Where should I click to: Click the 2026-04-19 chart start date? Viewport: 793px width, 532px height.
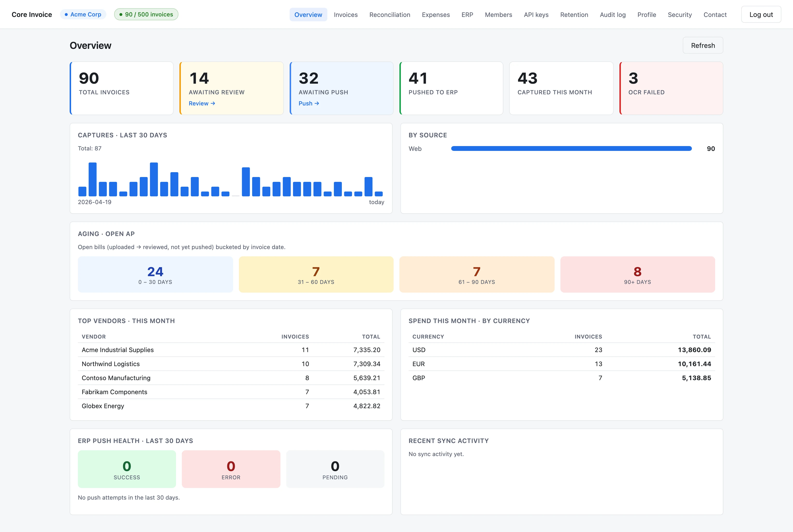95,202
